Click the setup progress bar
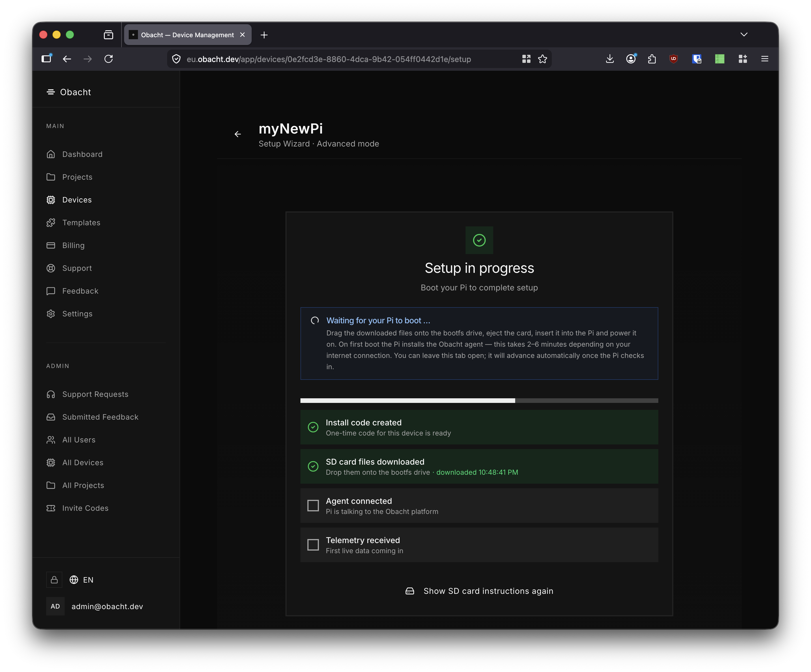The height and width of the screenshot is (672, 811). [479, 401]
